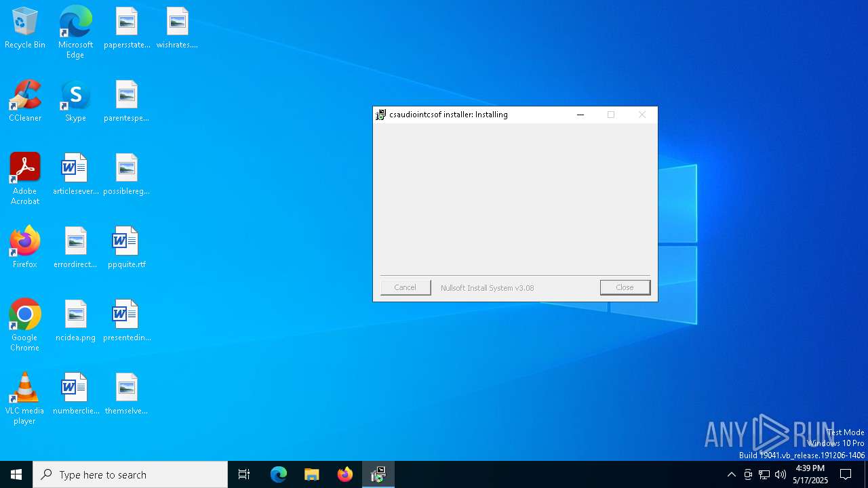This screenshot has width=868, height=488.
Task: Select the papersstate image file on the desktop
Action: pyautogui.click(x=127, y=28)
